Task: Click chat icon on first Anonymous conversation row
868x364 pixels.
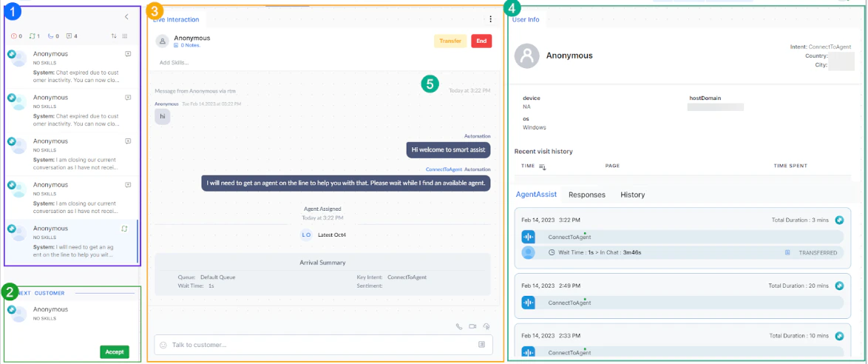Action: pyautogui.click(x=128, y=54)
